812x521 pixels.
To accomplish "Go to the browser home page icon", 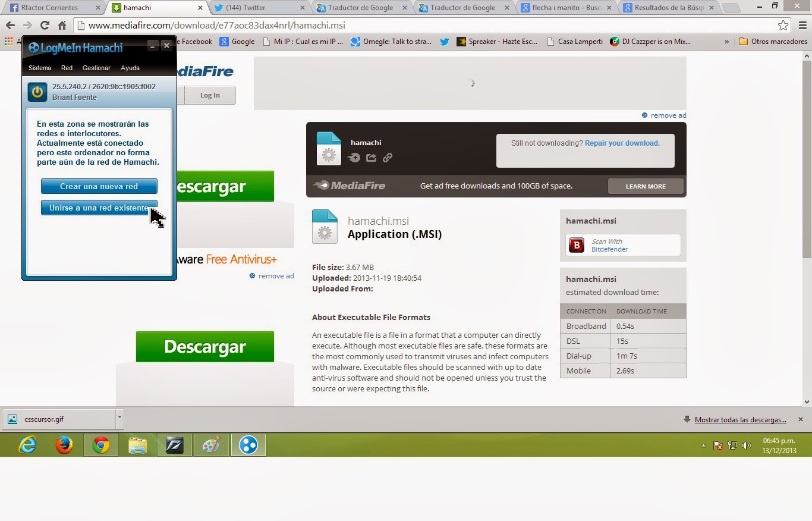I will (x=62, y=26).
